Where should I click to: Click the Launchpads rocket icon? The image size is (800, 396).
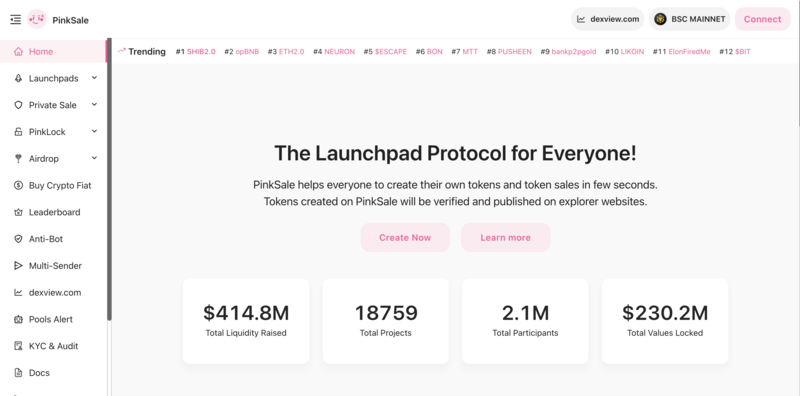[x=18, y=78]
